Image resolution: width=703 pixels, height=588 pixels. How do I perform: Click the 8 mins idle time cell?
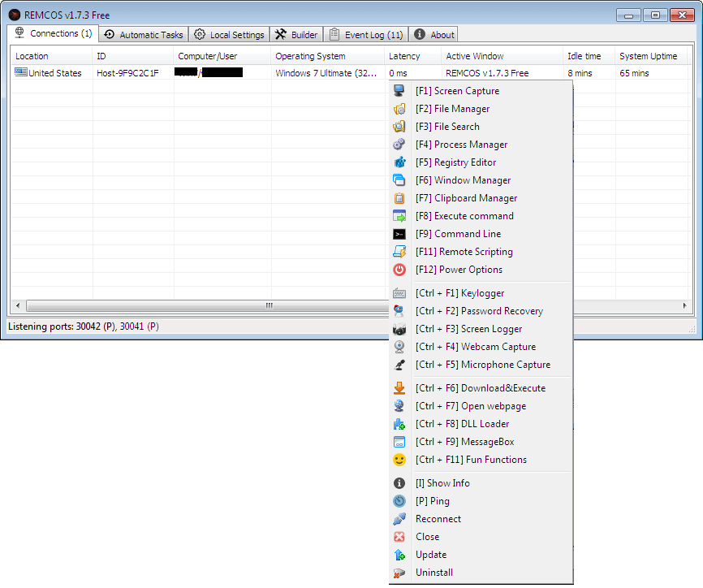click(580, 73)
